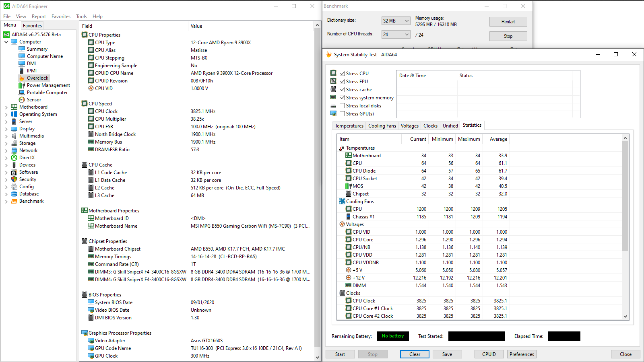Expand the Motherboard tree node
The height and width of the screenshot is (362, 644).
(6, 107)
